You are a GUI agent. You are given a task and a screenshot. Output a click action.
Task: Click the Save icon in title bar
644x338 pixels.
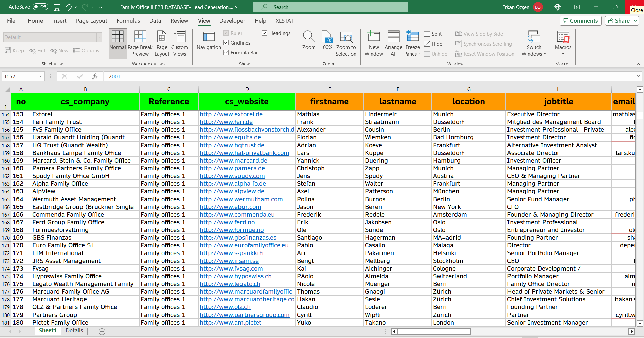57,7
